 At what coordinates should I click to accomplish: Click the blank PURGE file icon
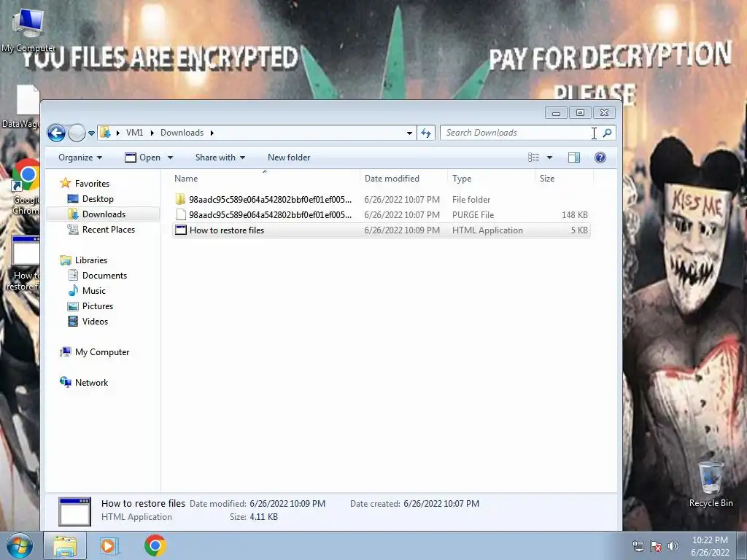coord(181,215)
